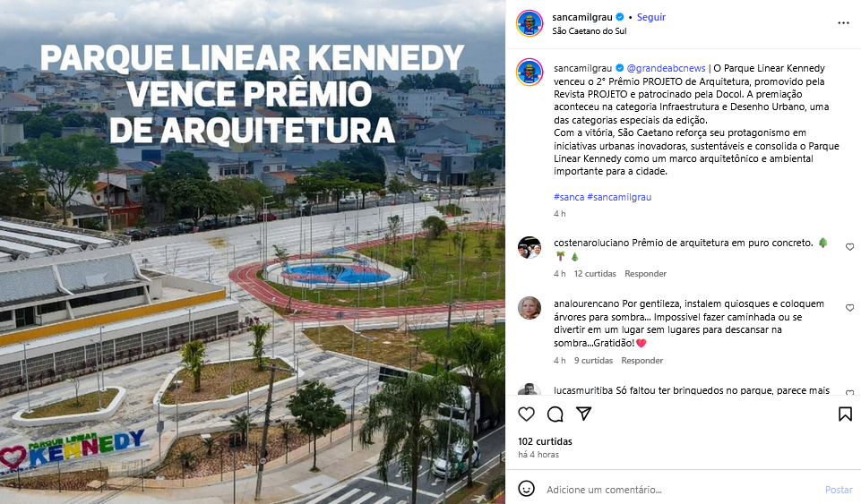Click the Postar button
The image size is (861, 504).
pyautogui.click(x=839, y=490)
